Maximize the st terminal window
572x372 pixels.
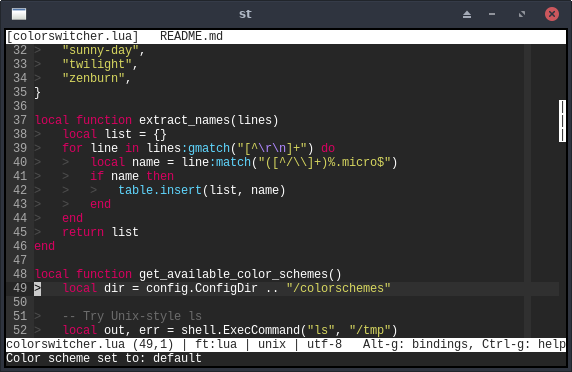522,14
